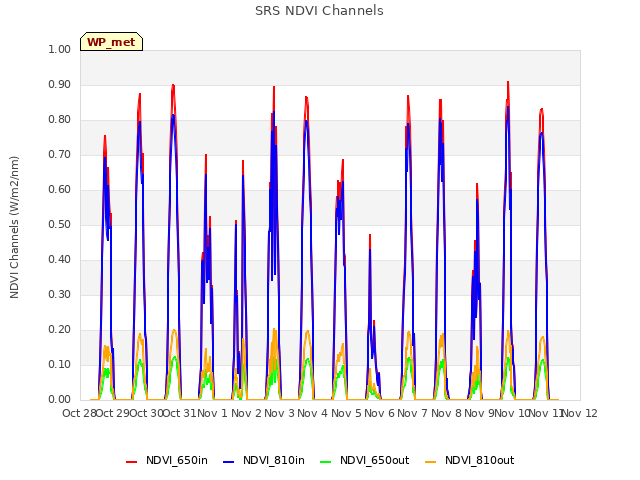Click the Nov 12 x-axis date label
This screenshot has height=480, width=640.
[x=580, y=413]
